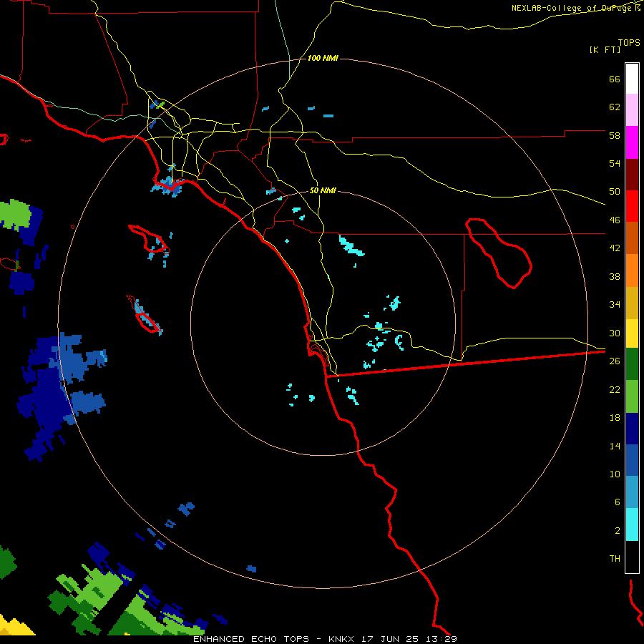Click the "38" scale value
Image resolution: width=644 pixels, height=644 pixels.
pos(615,276)
